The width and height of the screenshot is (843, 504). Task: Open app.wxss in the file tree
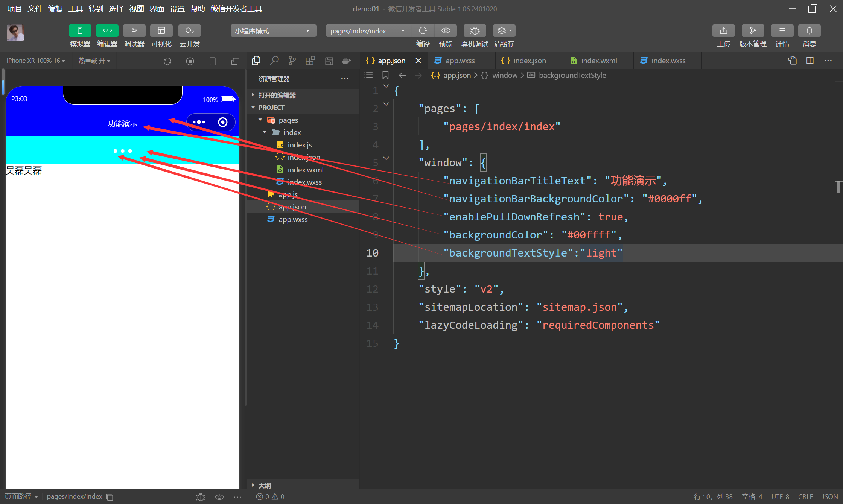coord(293,219)
